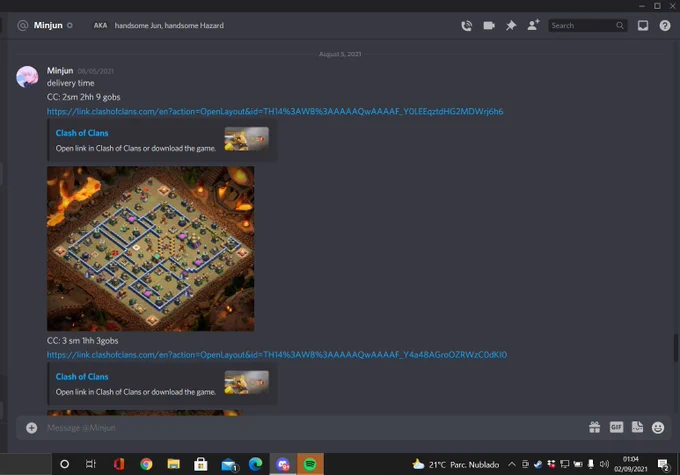Click inside the Search field
Viewport: 680px width, 475px height.
588,26
